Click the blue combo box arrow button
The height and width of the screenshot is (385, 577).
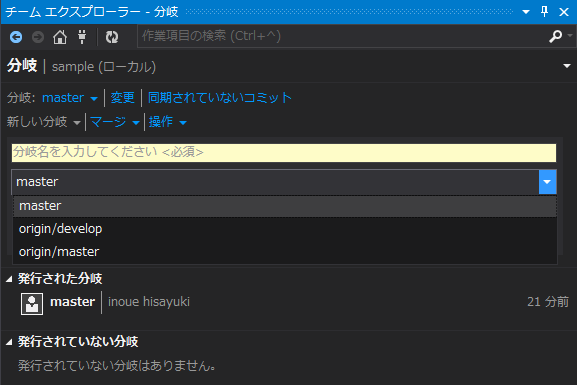(x=548, y=182)
